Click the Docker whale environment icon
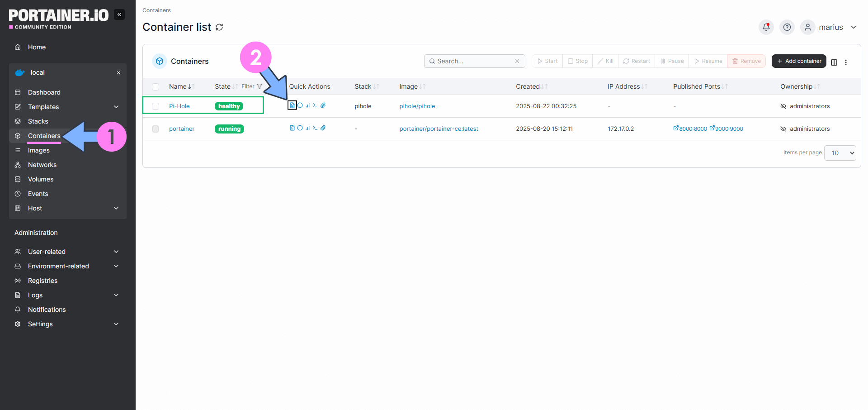This screenshot has width=868, height=410. coord(20,72)
